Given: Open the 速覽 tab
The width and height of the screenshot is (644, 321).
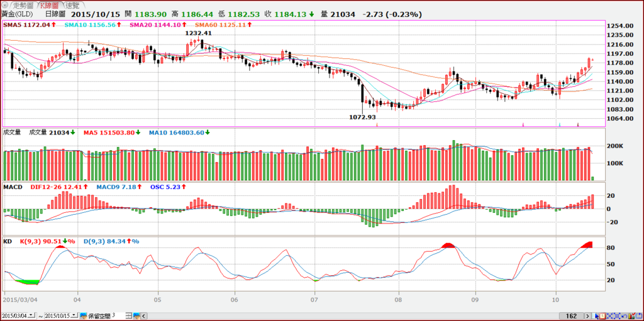Looking at the screenshot, I should coord(74,5).
